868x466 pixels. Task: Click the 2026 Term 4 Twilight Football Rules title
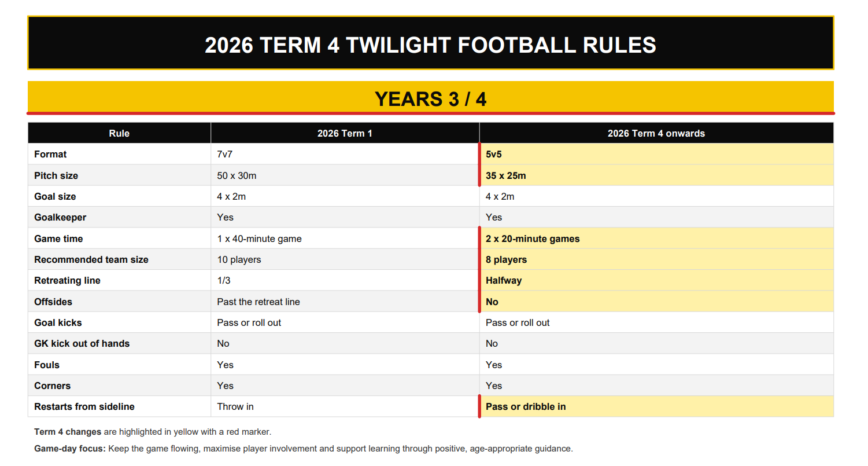[x=430, y=45]
